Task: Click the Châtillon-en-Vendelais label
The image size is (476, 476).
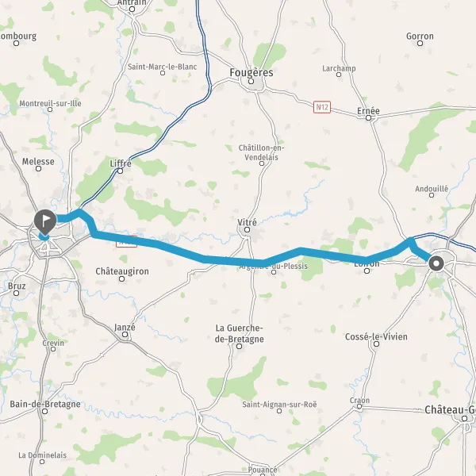Action: [x=261, y=152]
